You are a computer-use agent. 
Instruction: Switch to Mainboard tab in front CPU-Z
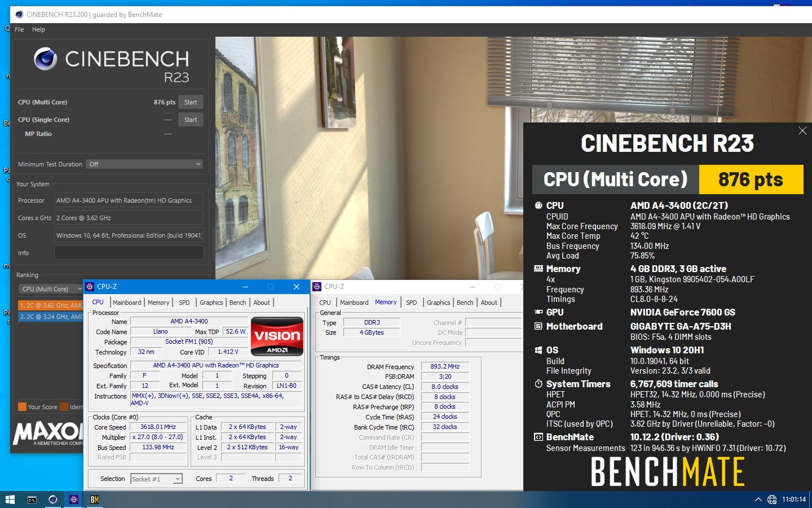(127, 303)
